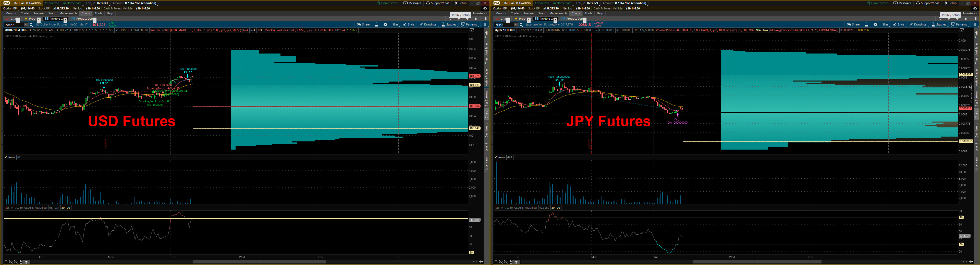Open the Scan tab in right window

(541, 13)
